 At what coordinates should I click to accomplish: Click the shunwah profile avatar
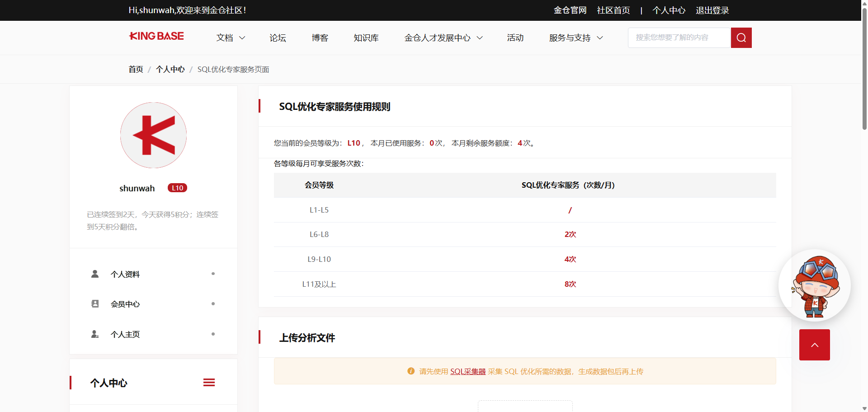pos(153,135)
